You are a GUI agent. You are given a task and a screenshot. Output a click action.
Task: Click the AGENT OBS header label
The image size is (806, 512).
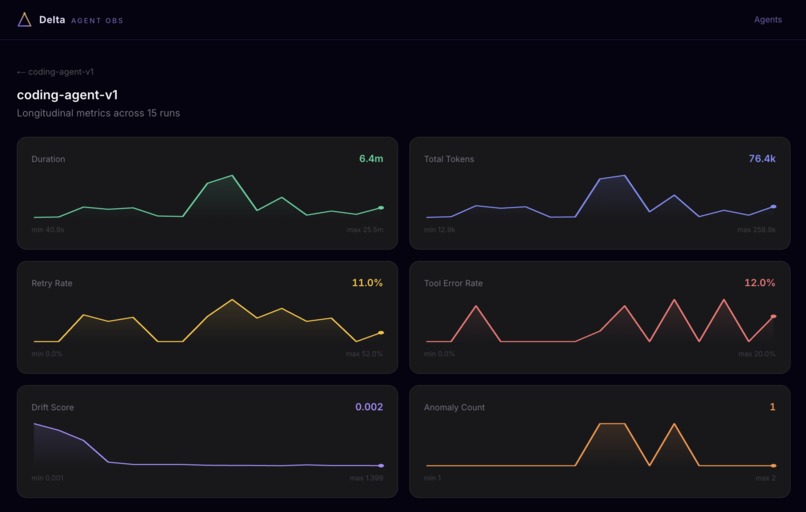(97, 21)
